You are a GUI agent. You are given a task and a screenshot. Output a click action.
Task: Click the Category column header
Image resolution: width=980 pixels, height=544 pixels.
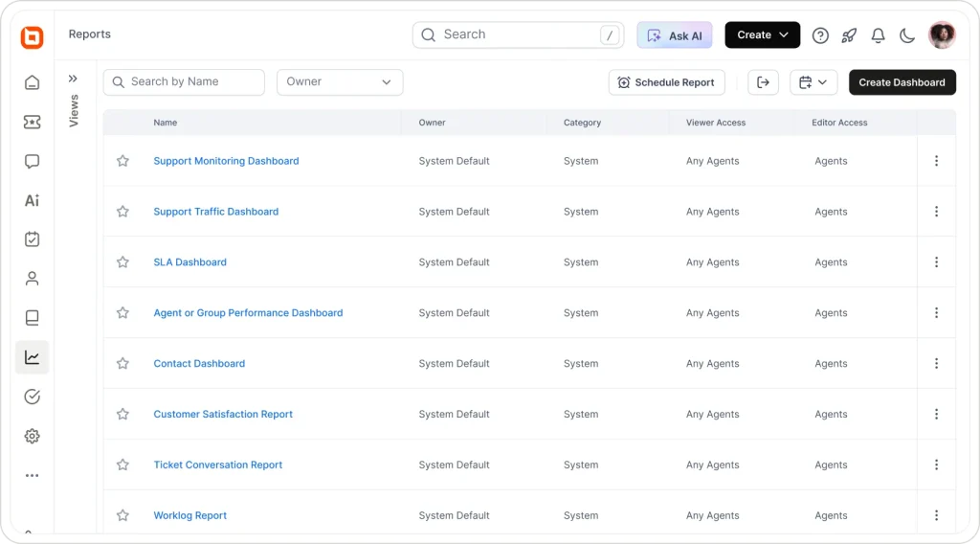pos(582,123)
